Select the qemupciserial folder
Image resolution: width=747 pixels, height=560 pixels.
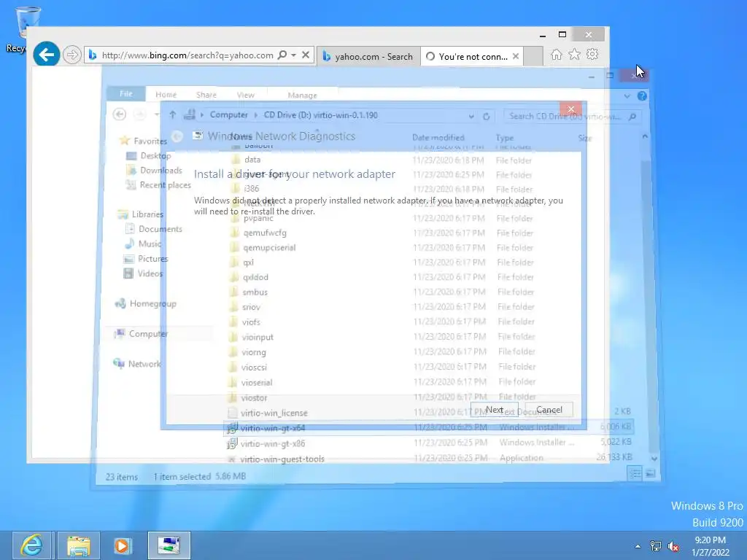pos(269,248)
